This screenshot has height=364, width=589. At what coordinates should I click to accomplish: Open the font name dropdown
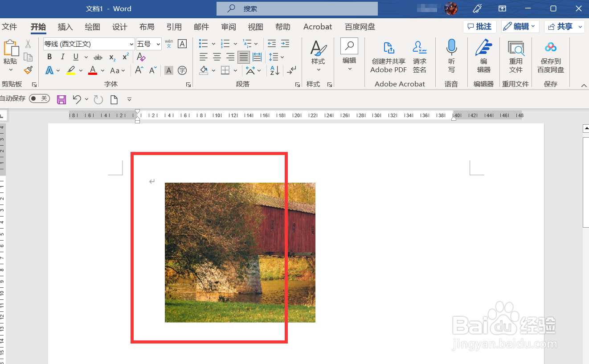pyautogui.click(x=131, y=44)
